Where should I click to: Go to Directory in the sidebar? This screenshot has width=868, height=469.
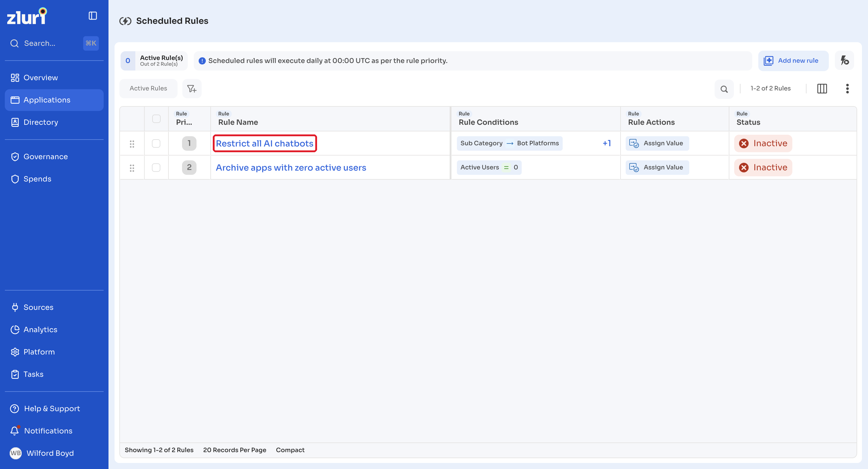tap(54, 122)
